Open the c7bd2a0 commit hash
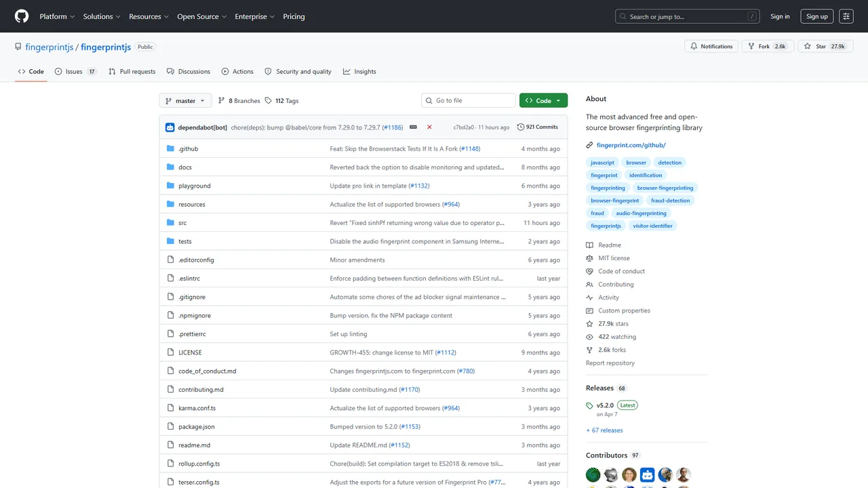868x488 pixels. (x=464, y=127)
